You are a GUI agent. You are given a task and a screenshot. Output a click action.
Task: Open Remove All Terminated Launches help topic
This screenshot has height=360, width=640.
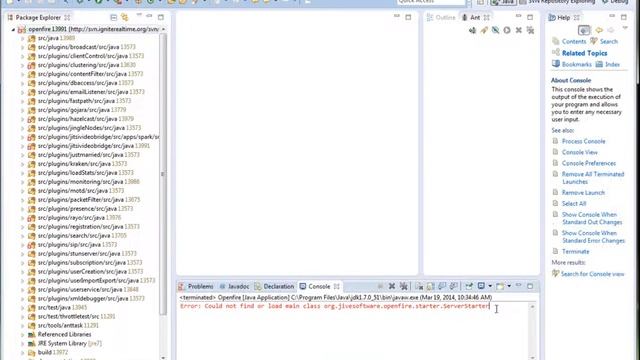(593, 178)
